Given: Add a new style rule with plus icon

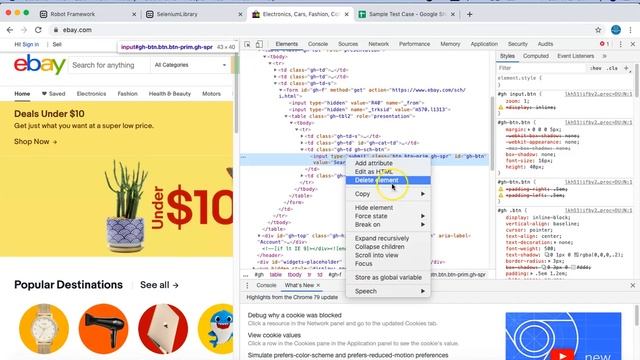Looking at the screenshot, I should (x=626, y=68).
